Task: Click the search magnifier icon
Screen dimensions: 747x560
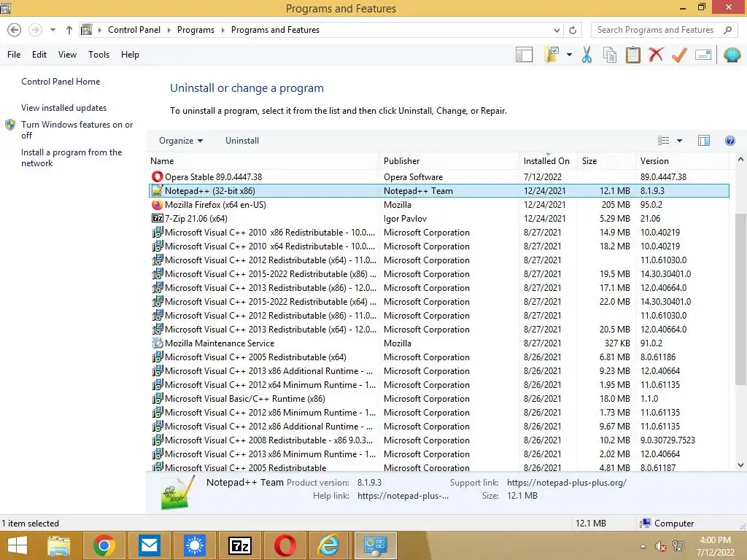Action: (x=727, y=30)
